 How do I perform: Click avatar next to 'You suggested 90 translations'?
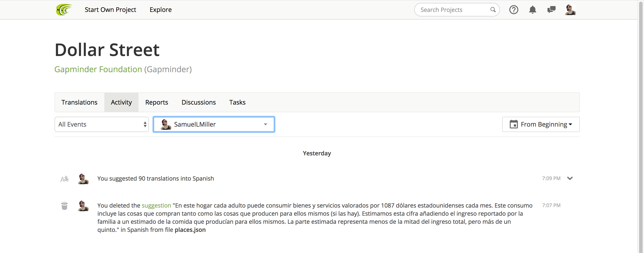83,179
